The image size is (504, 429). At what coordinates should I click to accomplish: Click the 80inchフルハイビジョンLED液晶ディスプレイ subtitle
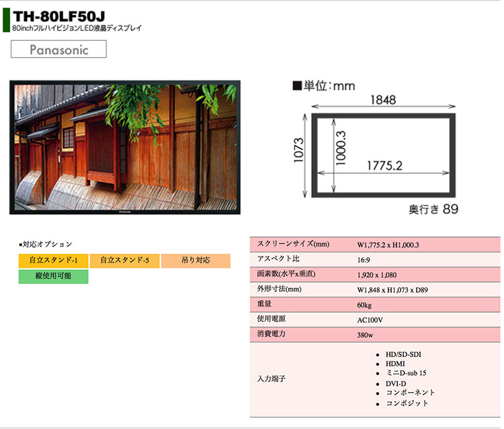77,28
